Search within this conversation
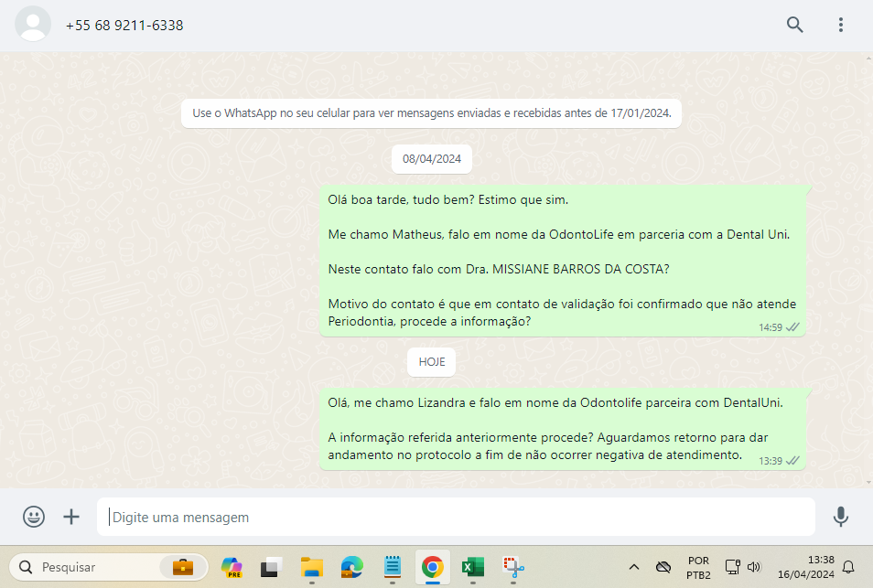 794,25
